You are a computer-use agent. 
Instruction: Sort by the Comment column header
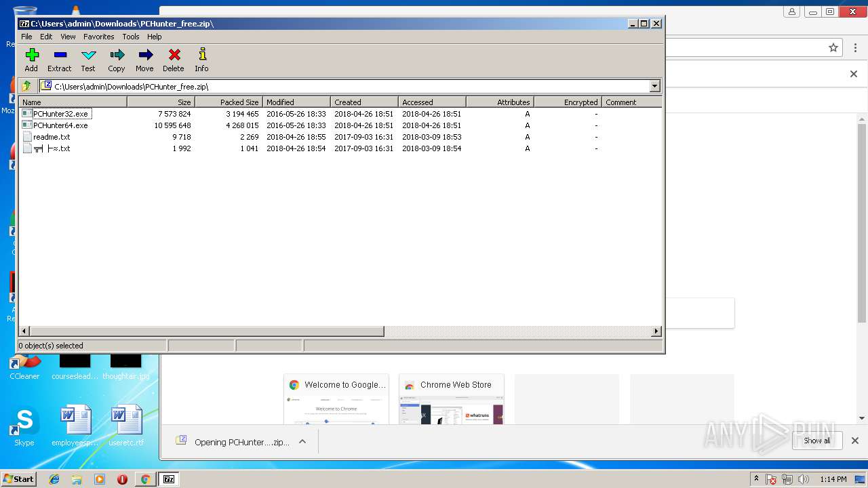(632, 102)
